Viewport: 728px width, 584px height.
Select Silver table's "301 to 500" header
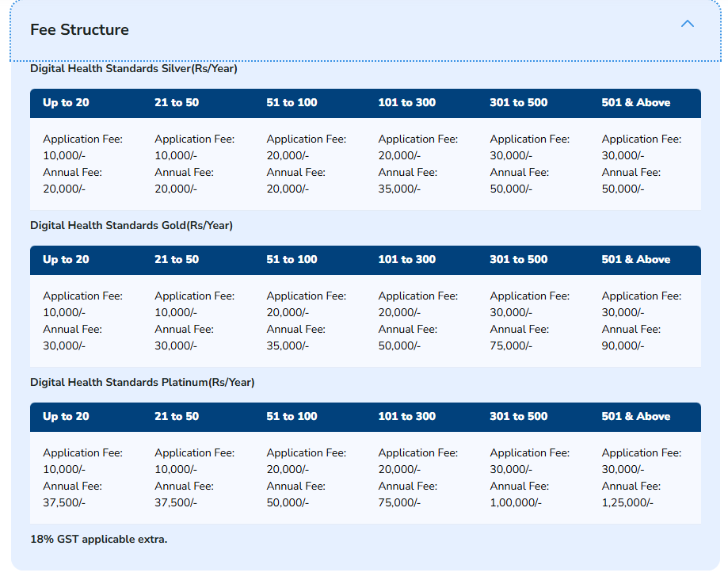click(518, 103)
